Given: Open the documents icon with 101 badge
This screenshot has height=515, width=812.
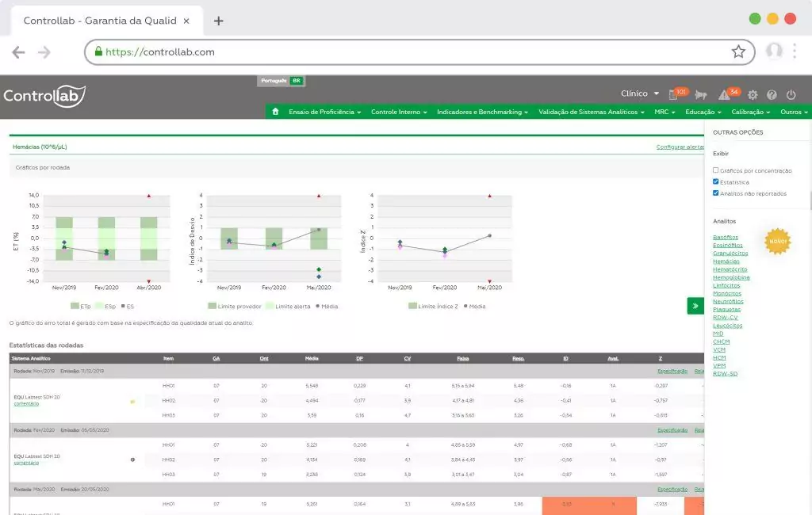Looking at the screenshot, I should click(673, 94).
